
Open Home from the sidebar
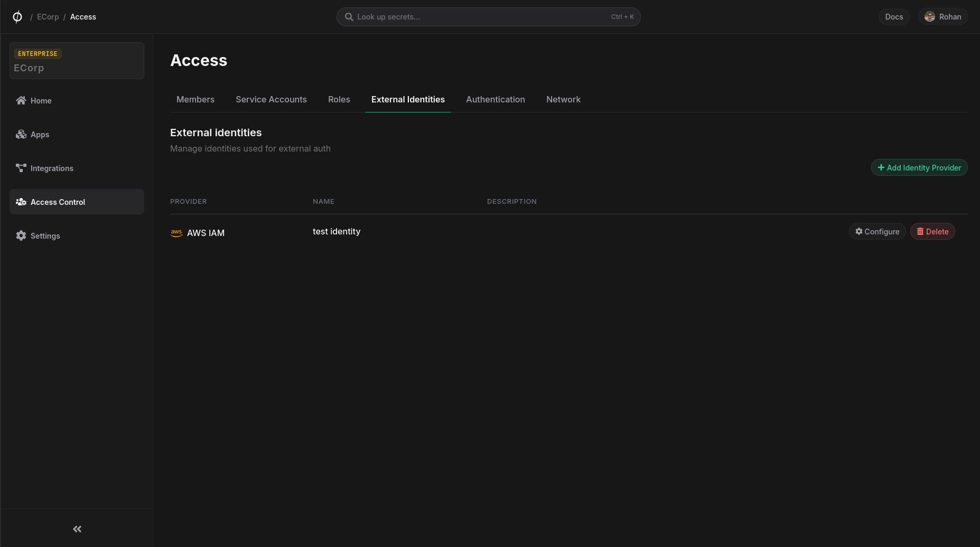click(x=41, y=101)
